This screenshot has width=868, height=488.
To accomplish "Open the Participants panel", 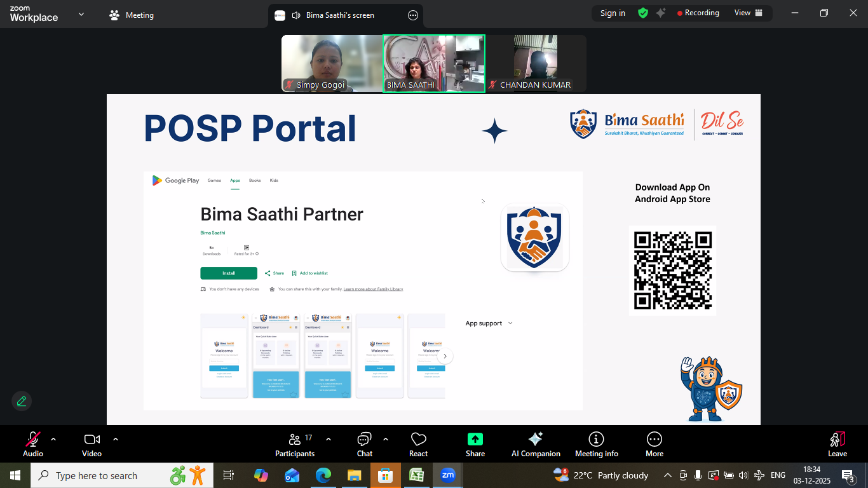I will [295, 444].
